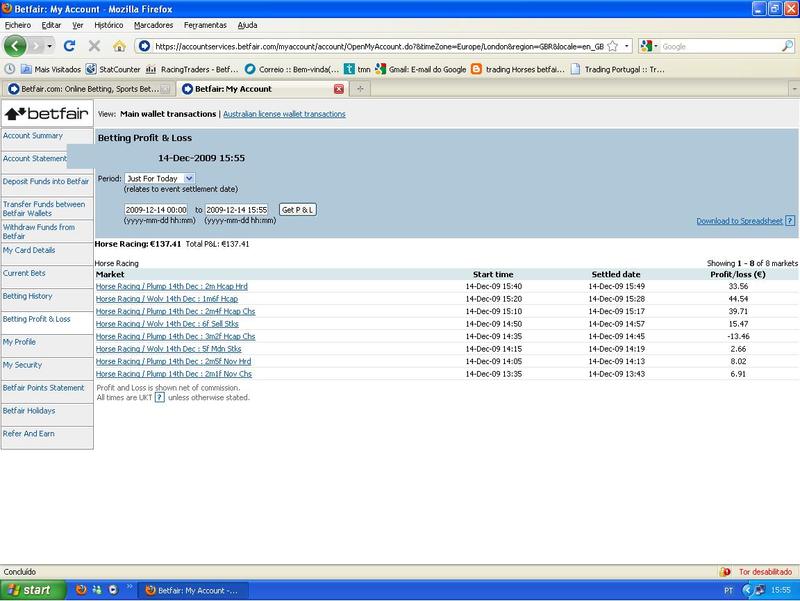Click the Download to Spreadsheet link
800x601 pixels.
point(739,221)
